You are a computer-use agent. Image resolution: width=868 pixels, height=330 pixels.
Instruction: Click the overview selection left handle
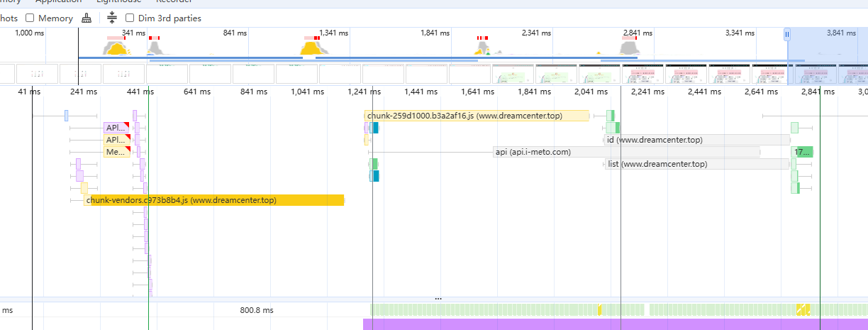[x=786, y=34]
